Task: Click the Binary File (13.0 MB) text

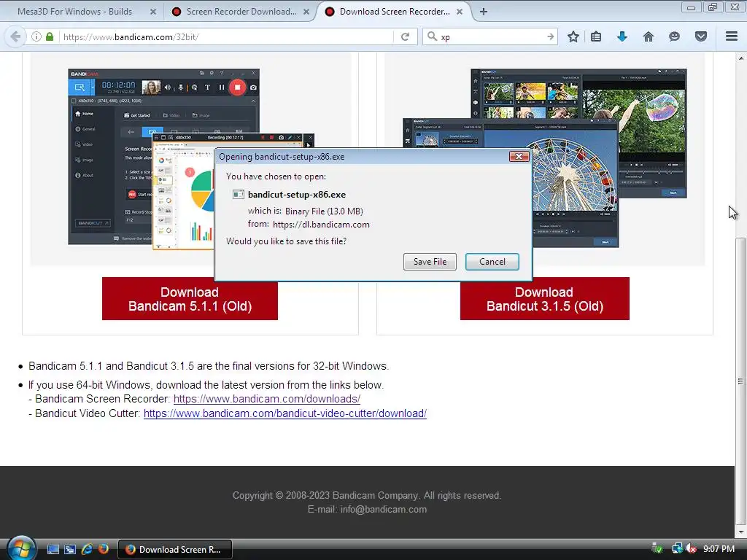Action: [x=324, y=211]
